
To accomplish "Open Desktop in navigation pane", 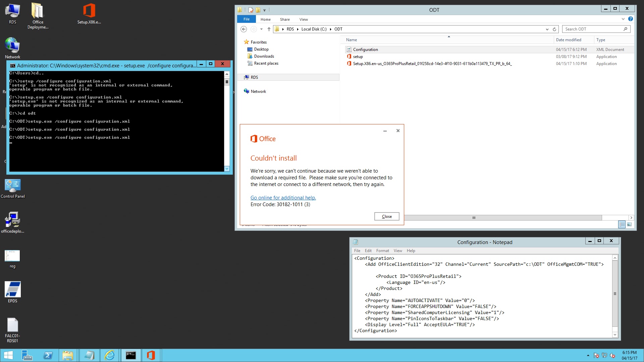I will coord(261,49).
